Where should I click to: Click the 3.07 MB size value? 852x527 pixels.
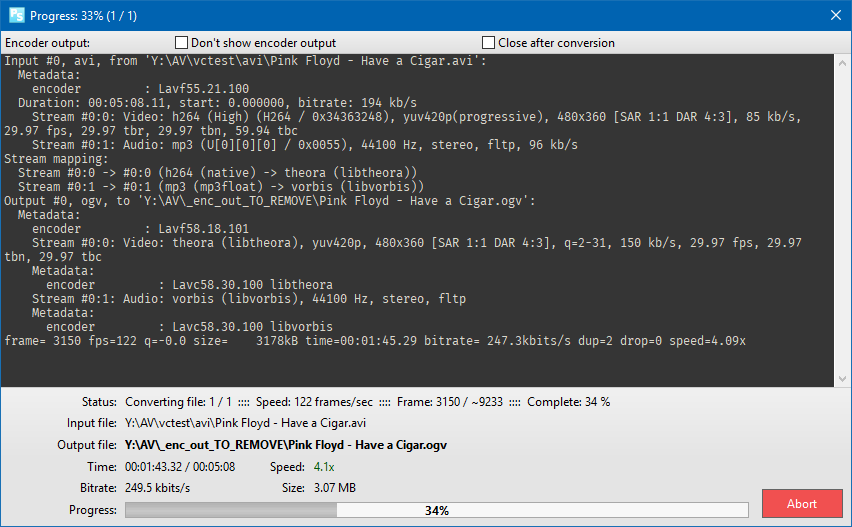pos(332,488)
